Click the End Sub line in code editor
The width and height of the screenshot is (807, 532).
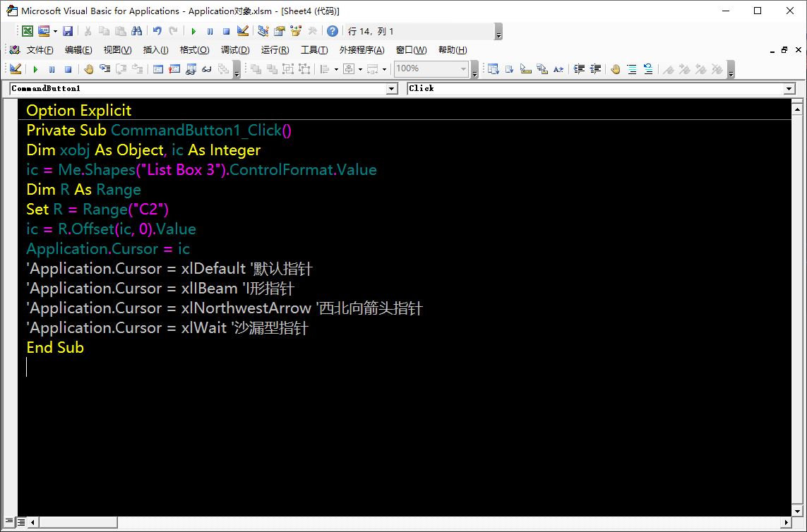[x=55, y=347]
